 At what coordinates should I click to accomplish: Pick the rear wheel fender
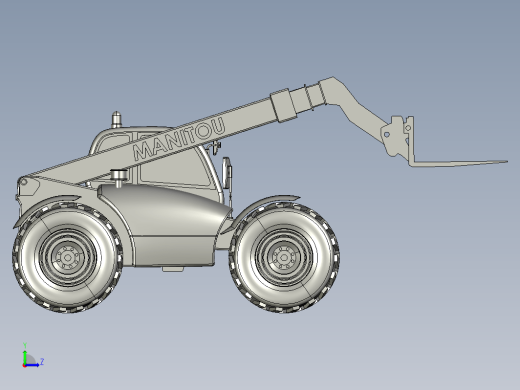(47, 207)
